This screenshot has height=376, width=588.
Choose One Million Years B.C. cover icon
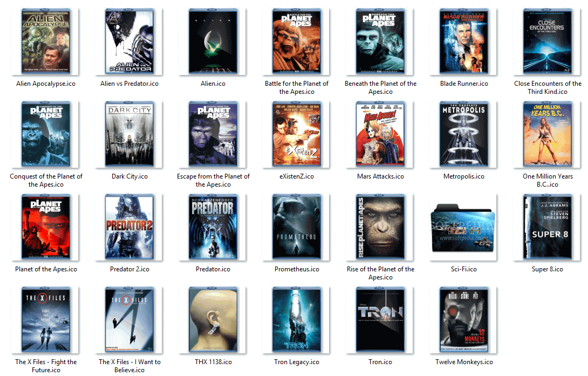coord(548,134)
